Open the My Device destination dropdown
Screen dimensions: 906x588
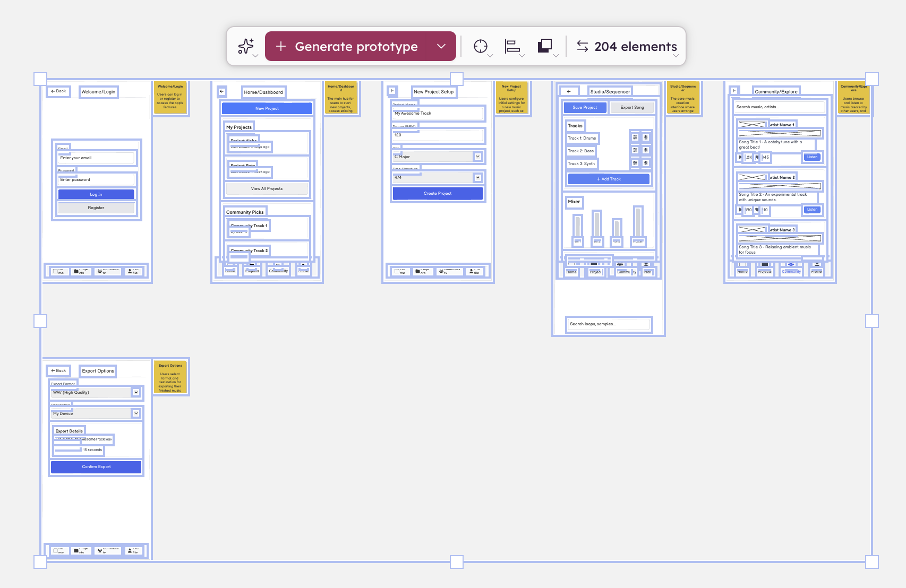pos(136,413)
